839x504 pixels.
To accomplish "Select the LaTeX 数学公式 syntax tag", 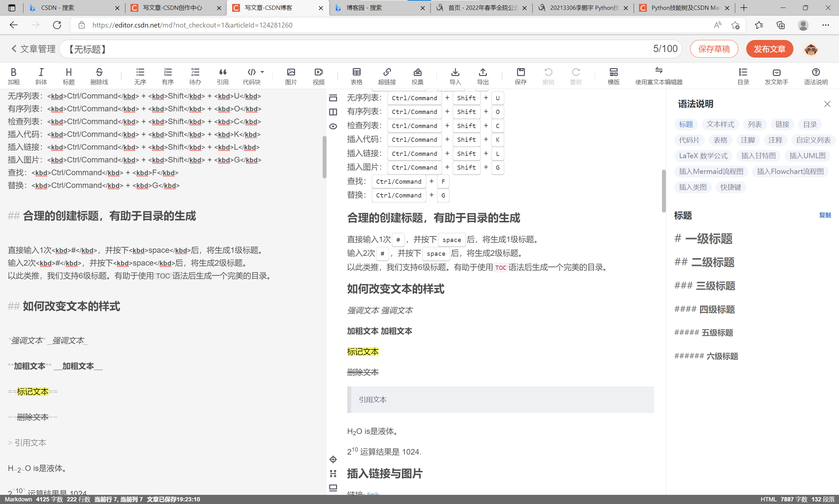I will (703, 156).
